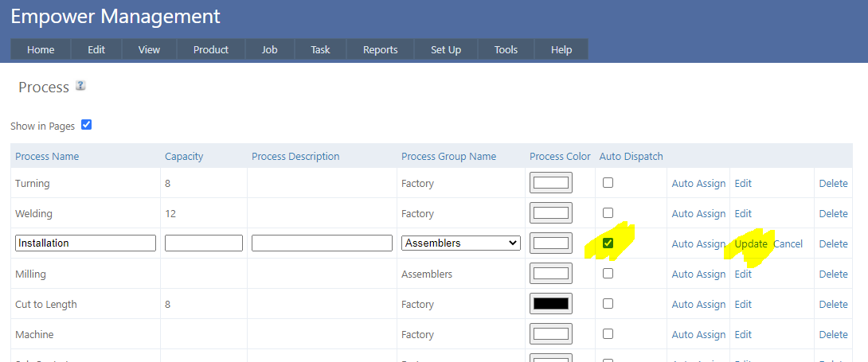Click the help icon next to Process
Screen dimensions: 868x362
[x=80, y=86]
